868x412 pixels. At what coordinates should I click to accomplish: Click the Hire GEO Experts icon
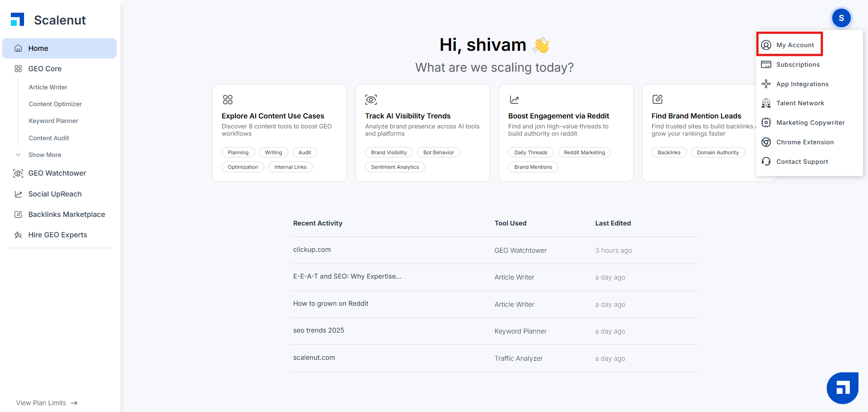pos(18,235)
